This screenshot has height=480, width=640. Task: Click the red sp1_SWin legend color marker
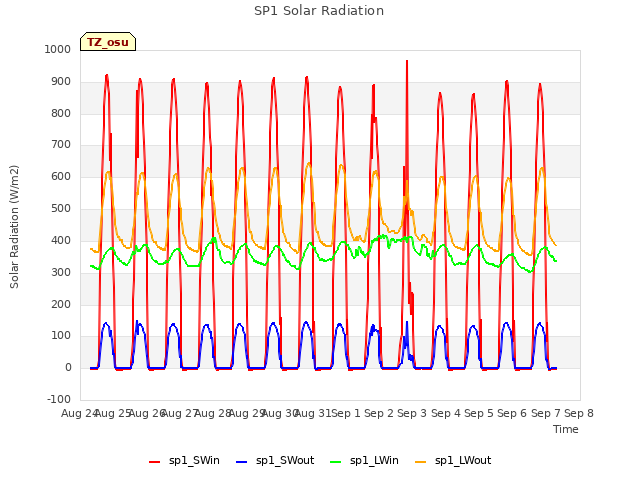[x=155, y=462]
